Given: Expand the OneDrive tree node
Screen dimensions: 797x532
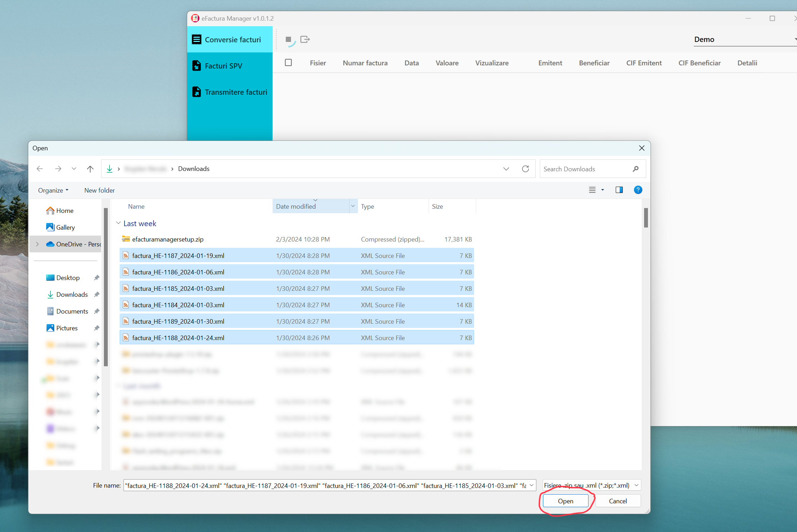Looking at the screenshot, I should 37,244.
